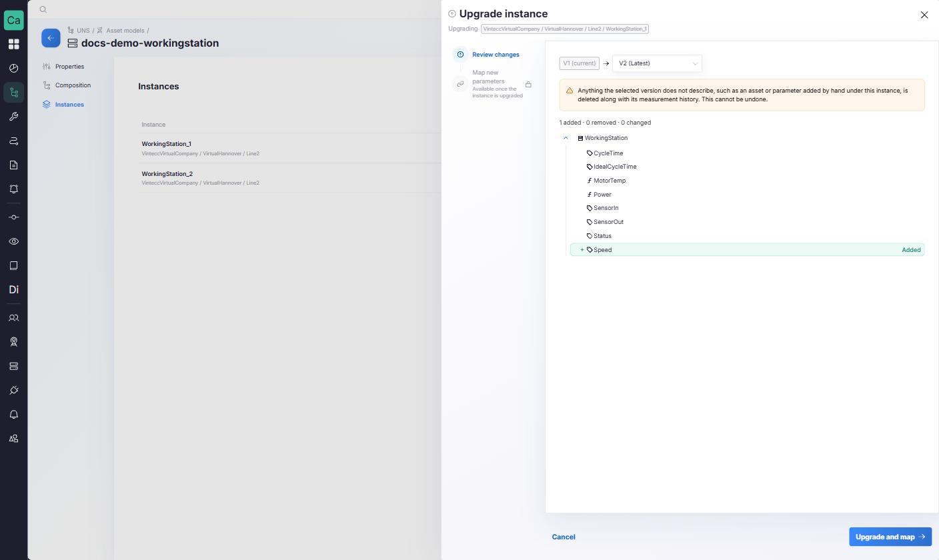939x560 pixels.
Task: Open the document page sidebar icon
Action: (x=13, y=165)
